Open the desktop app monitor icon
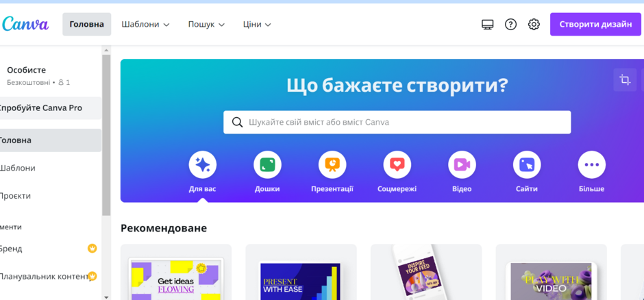644x300 pixels. [488, 25]
